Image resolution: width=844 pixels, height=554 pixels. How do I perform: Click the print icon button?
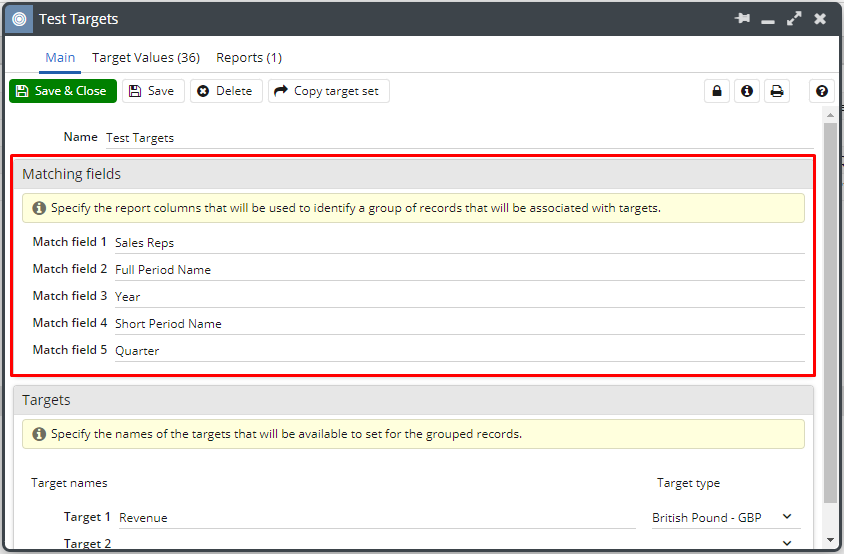[x=777, y=91]
